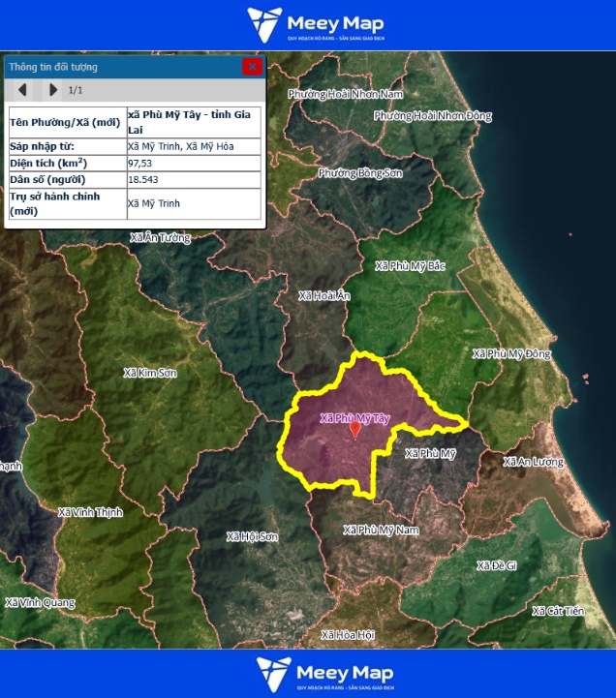616x698 pixels.
Task: Select Xã Hoài Ân on the map
Action: [323, 296]
